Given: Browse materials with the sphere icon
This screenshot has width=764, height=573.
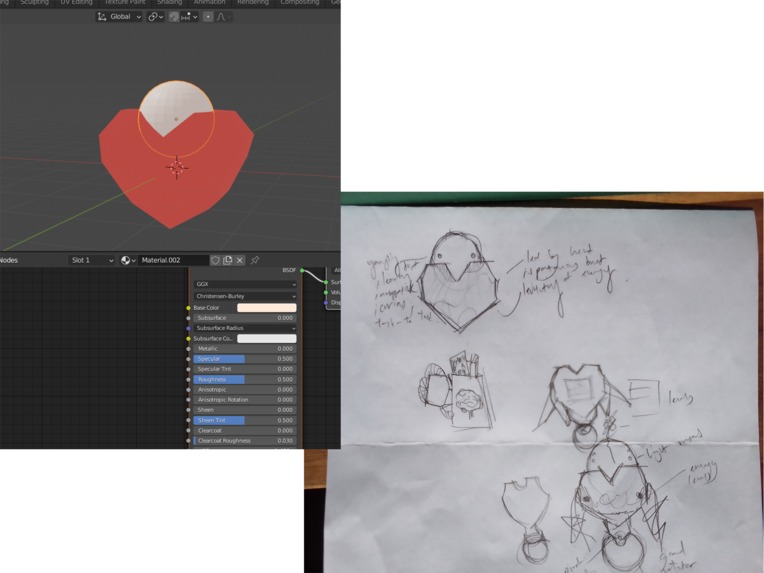Looking at the screenshot, I should [x=128, y=260].
